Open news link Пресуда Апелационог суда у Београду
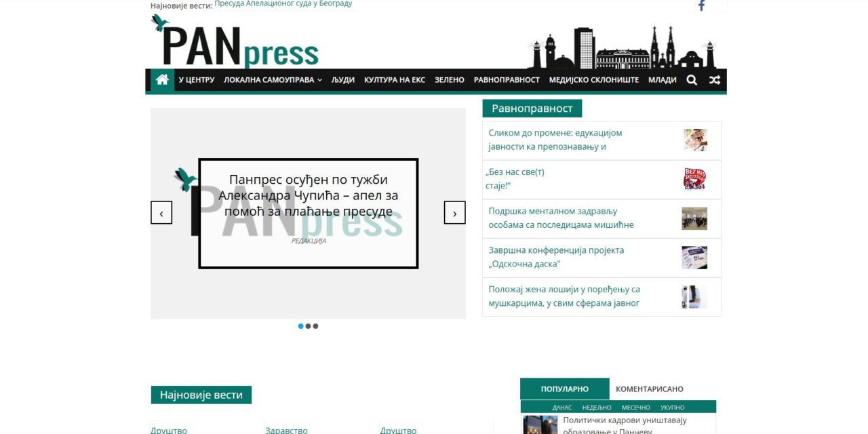Image resolution: width=868 pixels, height=434 pixels. 283,3
